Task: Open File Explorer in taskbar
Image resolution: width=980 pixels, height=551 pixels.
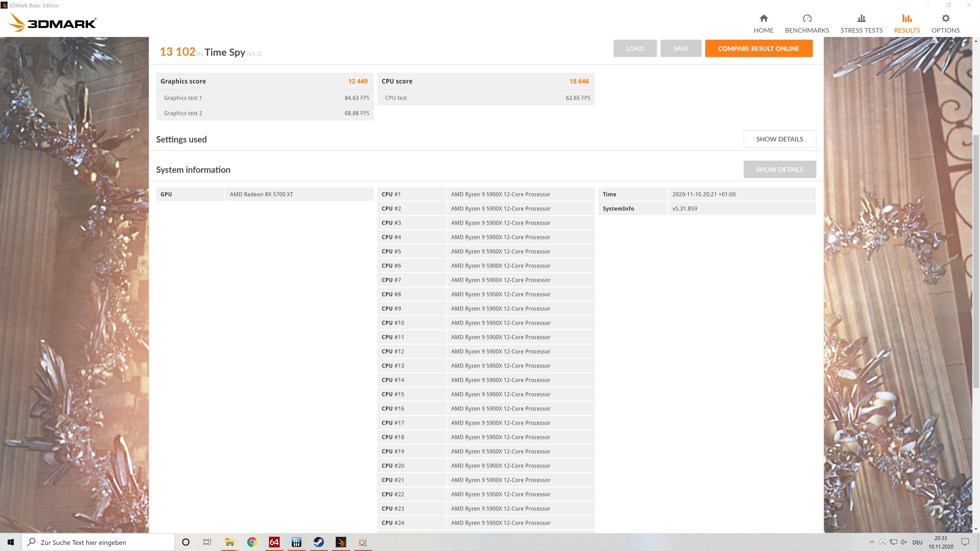Action: [229, 542]
